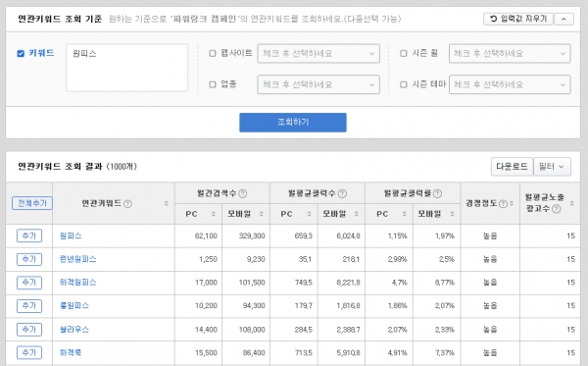588x366 pixels.
Task: Open the 업종 dropdown
Action: (x=318, y=84)
